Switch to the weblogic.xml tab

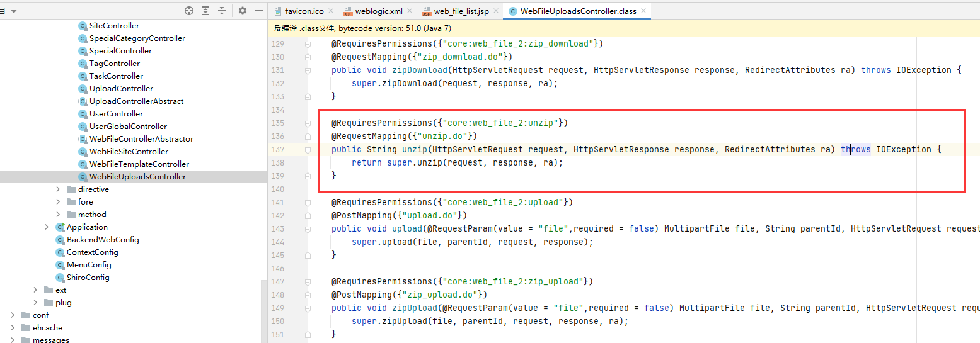click(379, 11)
